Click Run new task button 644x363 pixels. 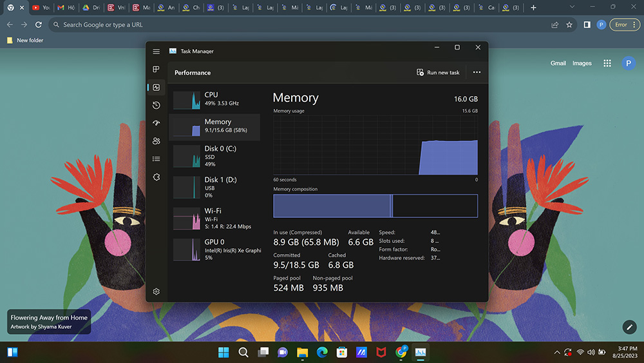click(x=438, y=72)
